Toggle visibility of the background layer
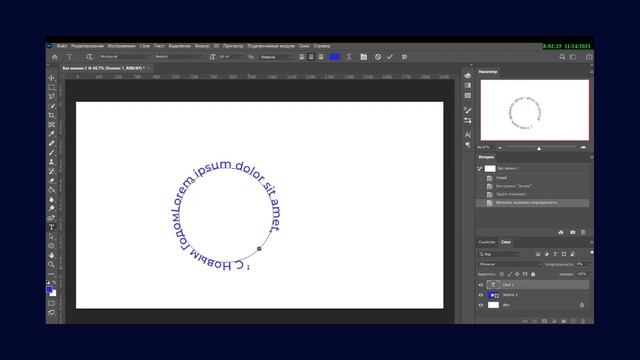This screenshot has width=640, height=360. click(x=481, y=305)
